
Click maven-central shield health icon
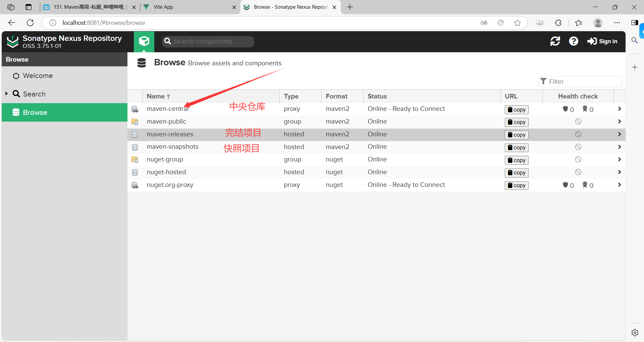click(x=565, y=109)
